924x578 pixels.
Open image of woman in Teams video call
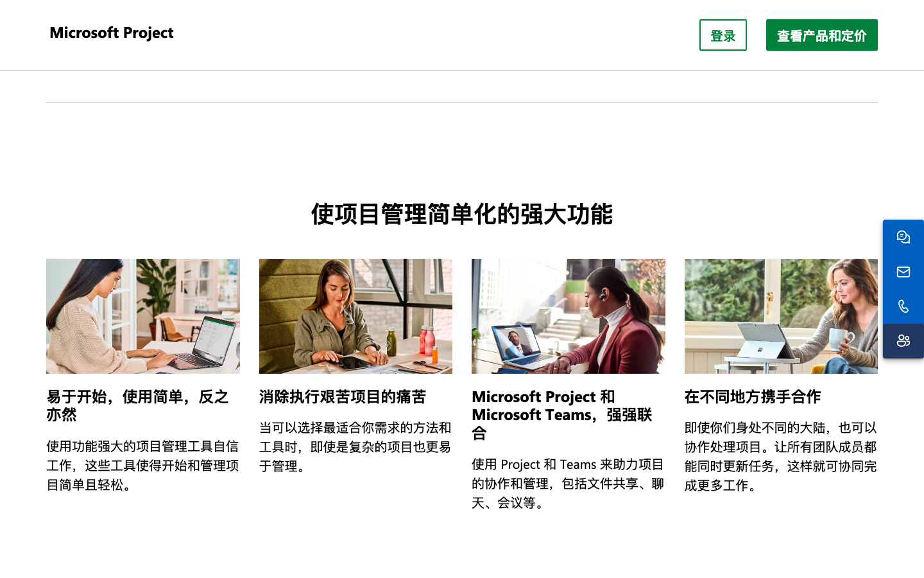(569, 316)
